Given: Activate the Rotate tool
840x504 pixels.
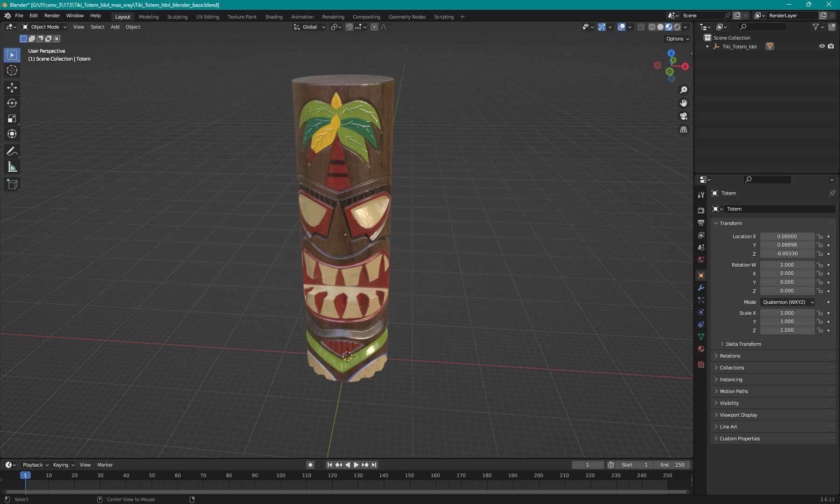Looking at the screenshot, I should point(12,103).
